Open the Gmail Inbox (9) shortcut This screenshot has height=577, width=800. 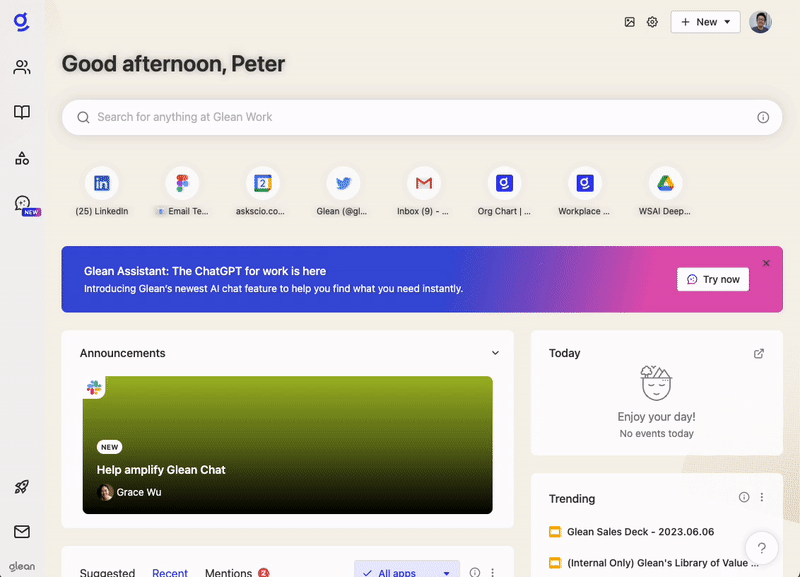click(x=423, y=191)
